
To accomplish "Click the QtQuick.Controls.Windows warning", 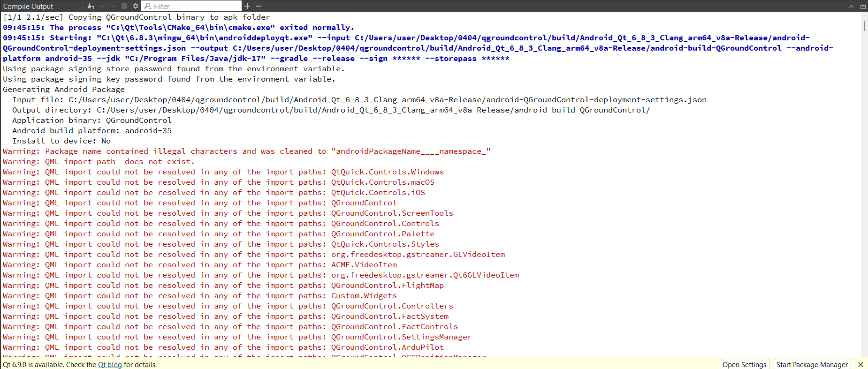I will coord(223,172).
